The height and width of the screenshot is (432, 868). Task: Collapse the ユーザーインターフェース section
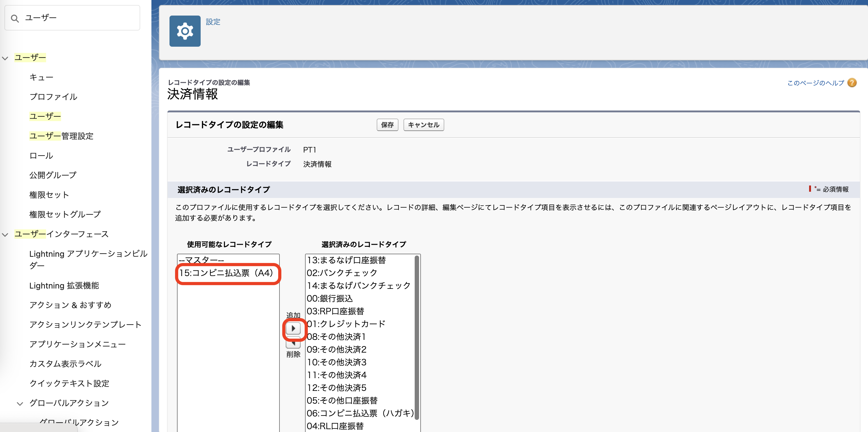[x=5, y=235]
